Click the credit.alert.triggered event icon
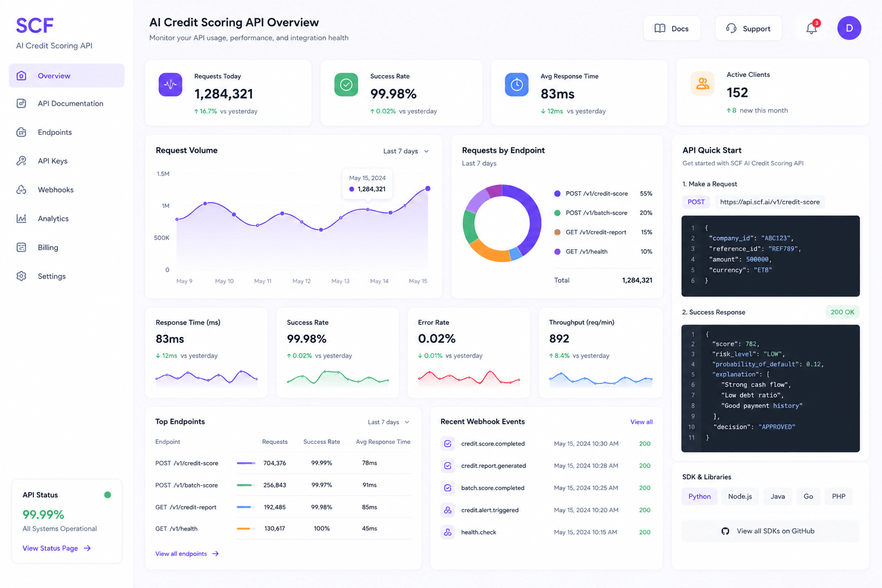Image resolution: width=882 pixels, height=588 pixels. coord(447,510)
